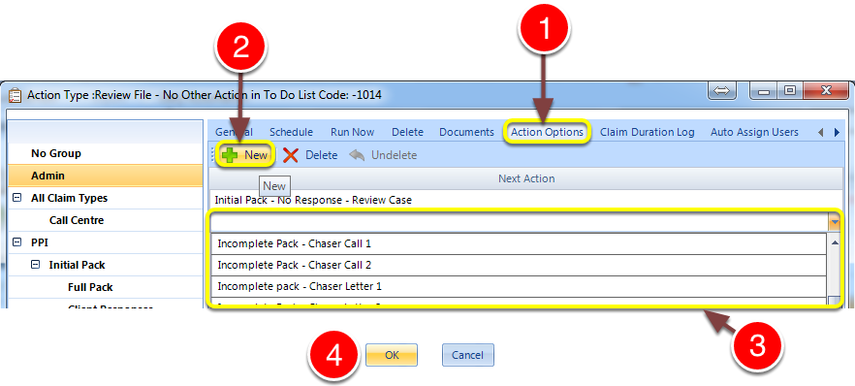Click the clipboard icon in title bar

[16, 95]
